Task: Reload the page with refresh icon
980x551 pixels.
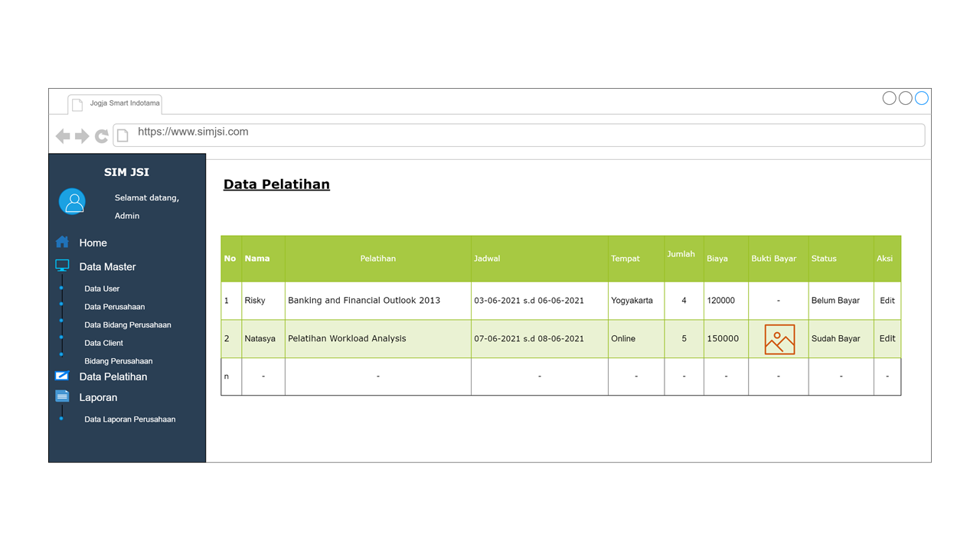Action: [101, 136]
